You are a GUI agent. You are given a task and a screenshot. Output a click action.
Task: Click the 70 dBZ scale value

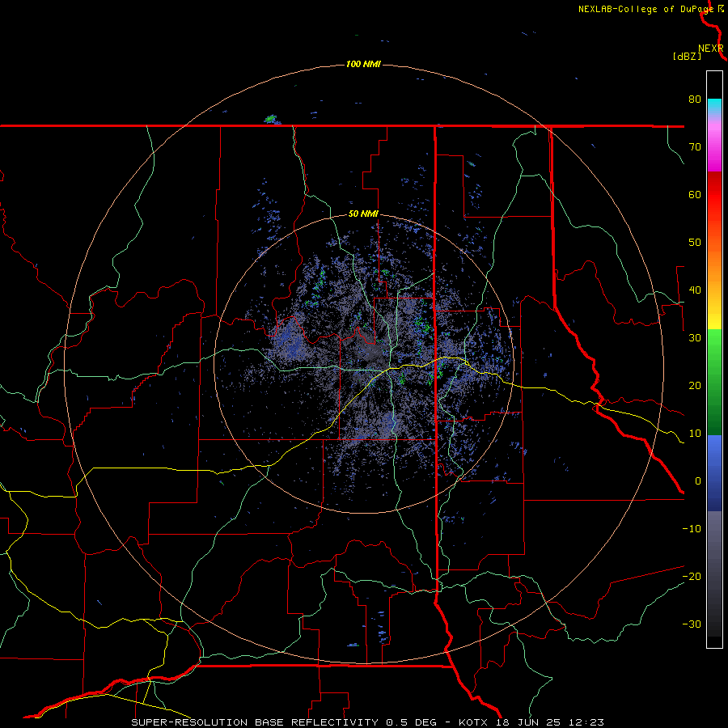[695, 147]
